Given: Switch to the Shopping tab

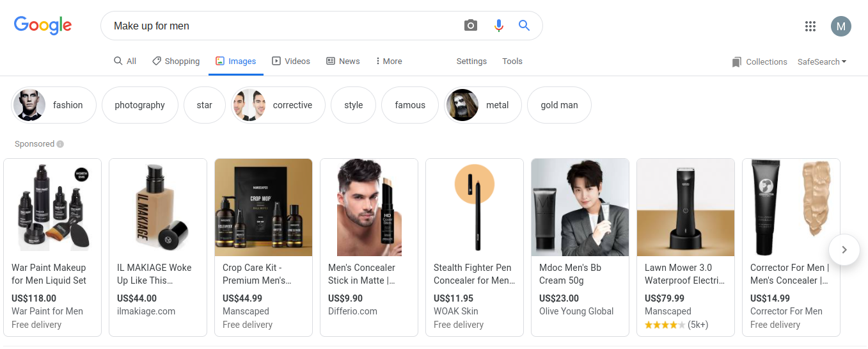Looking at the screenshot, I should point(176,61).
